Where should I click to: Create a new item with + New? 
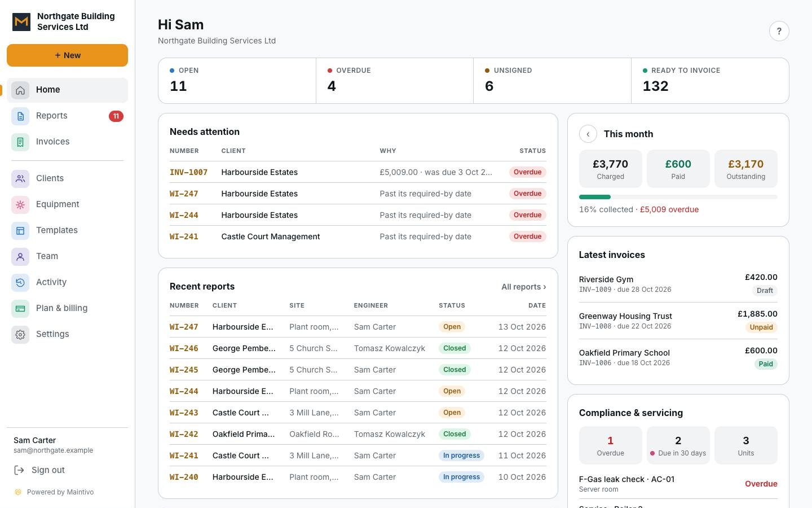[67, 55]
